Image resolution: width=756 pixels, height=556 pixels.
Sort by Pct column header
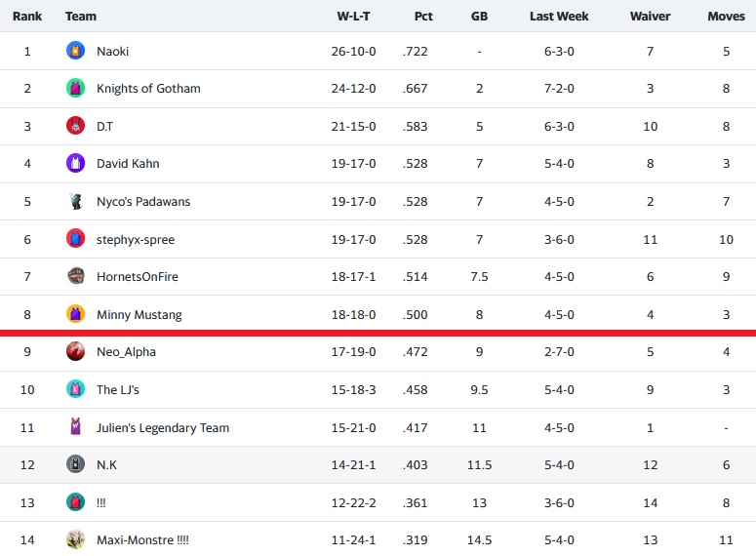pos(422,17)
